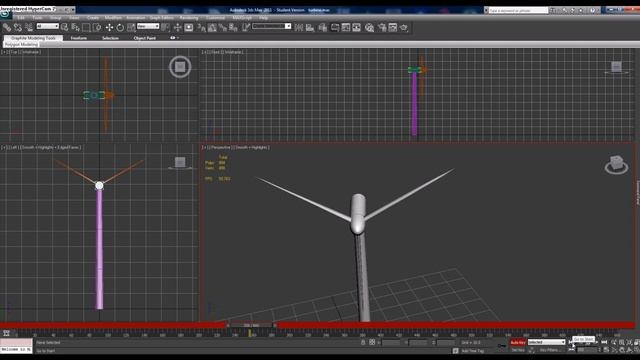Switch to the Freeform ribbon tab

[x=79, y=38]
